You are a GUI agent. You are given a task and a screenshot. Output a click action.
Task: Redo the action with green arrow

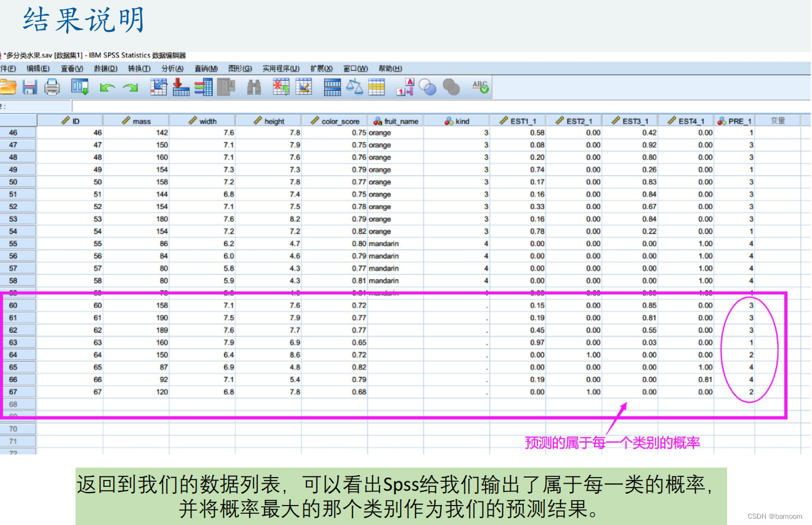coord(130,88)
